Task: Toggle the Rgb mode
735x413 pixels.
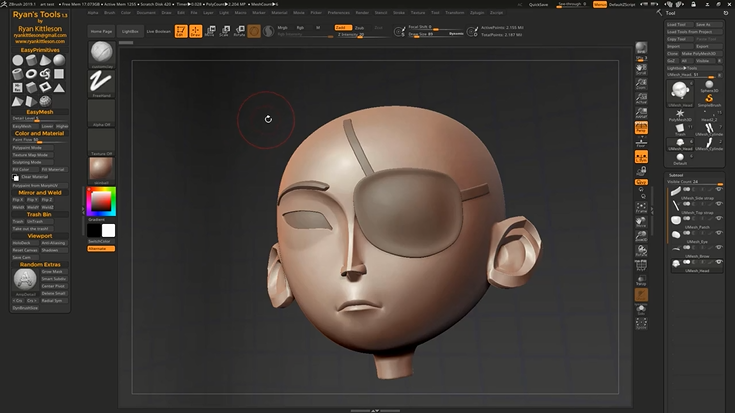Action: click(300, 28)
